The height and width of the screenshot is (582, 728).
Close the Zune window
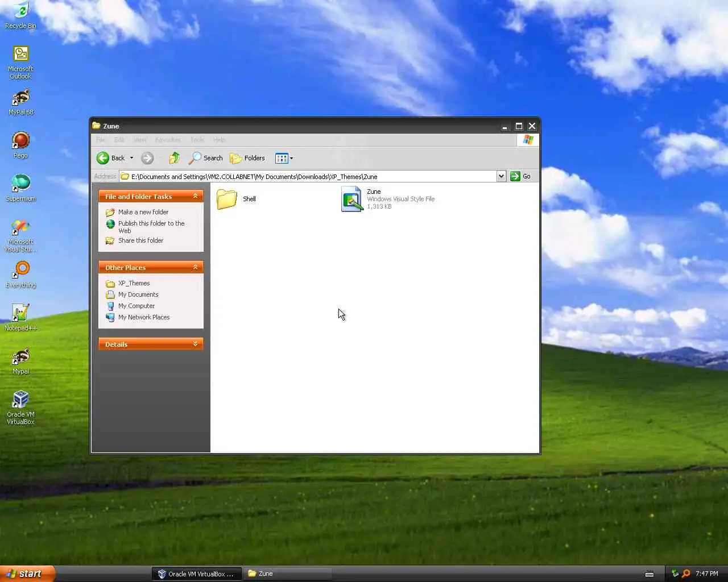[x=532, y=126]
